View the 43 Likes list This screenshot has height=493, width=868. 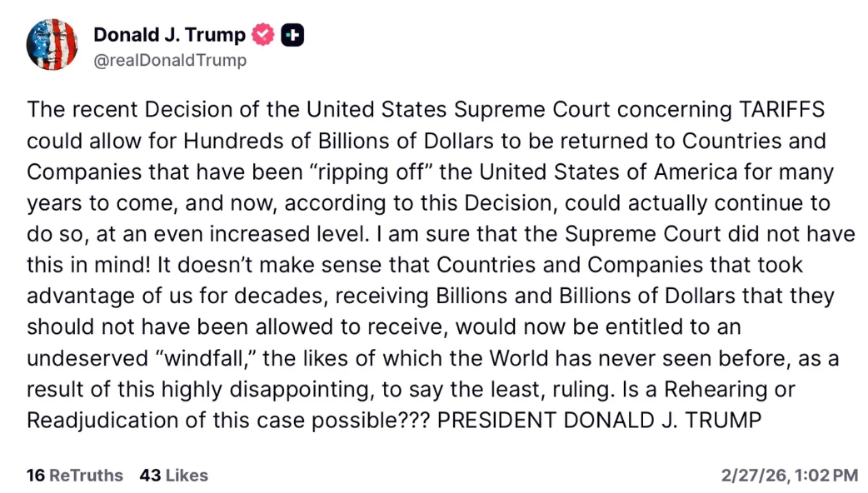tap(173, 476)
